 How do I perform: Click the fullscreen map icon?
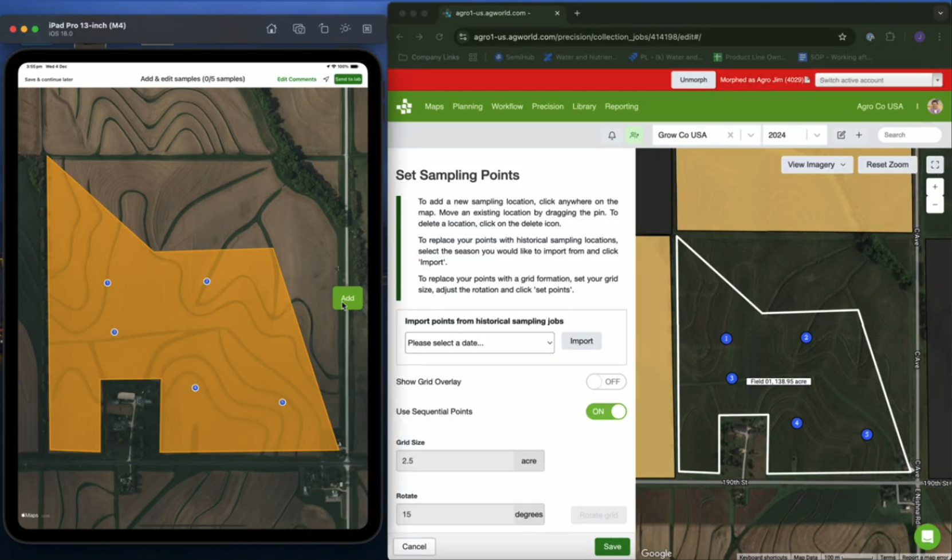click(x=935, y=165)
